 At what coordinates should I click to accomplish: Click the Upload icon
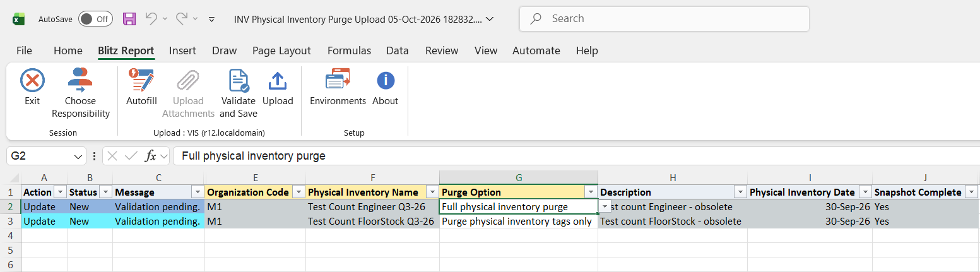click(x=278, y=81)
